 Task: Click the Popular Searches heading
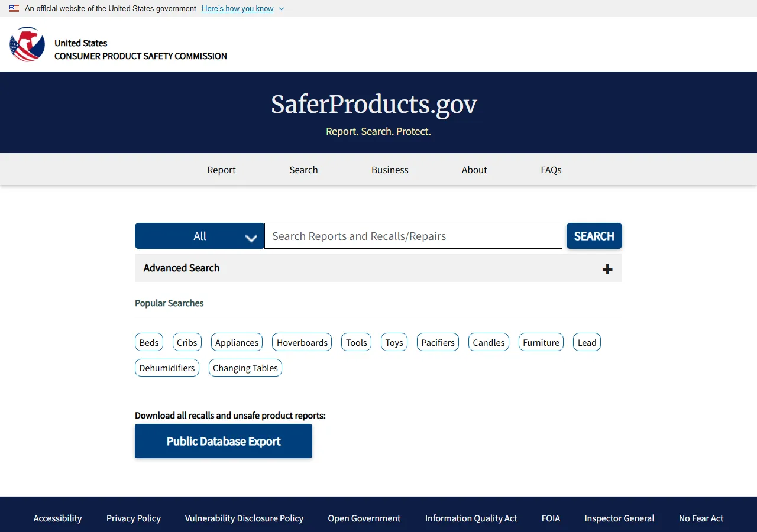click(169, 303)
